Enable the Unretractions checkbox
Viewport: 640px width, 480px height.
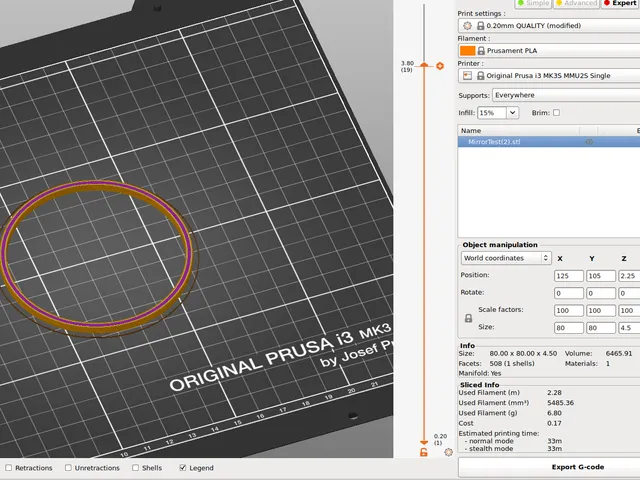click(68, 468)
